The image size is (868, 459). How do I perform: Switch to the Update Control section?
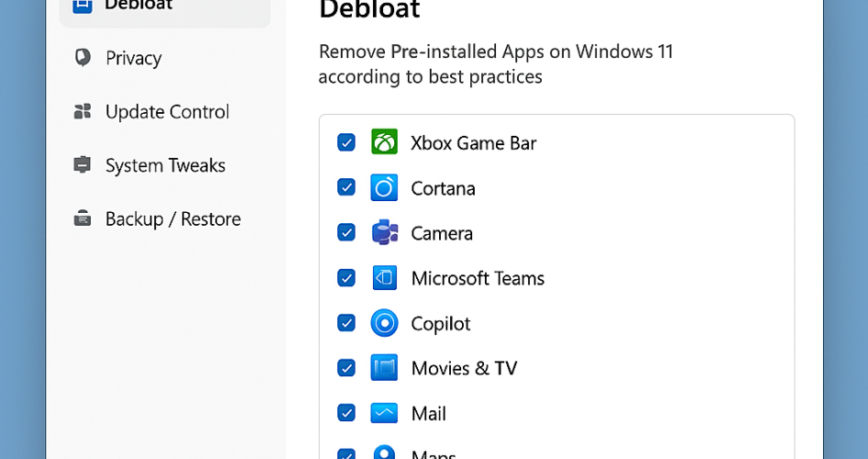pyautogui.click(x=166, y=112)
